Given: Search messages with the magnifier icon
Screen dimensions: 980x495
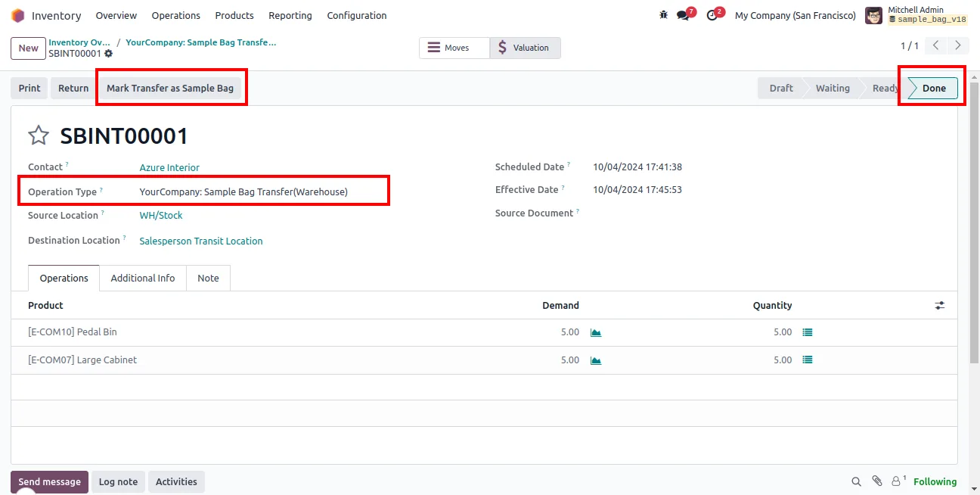Looking at the screenshot, I should click(x=856, y=481).
